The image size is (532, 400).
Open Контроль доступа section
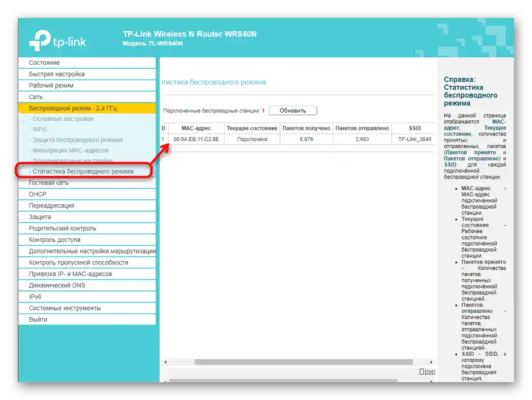coord(87,239)
